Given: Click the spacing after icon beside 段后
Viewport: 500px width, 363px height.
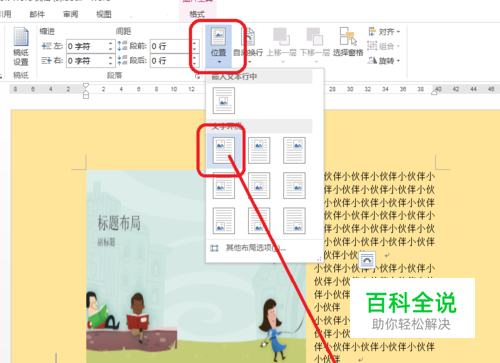Looking at the screenshot, I should (123, 61).
